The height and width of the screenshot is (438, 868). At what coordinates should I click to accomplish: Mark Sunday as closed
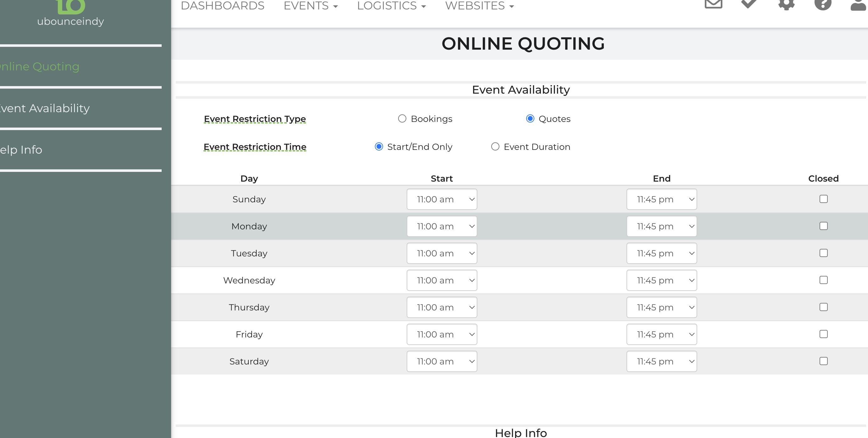[823, 199]
